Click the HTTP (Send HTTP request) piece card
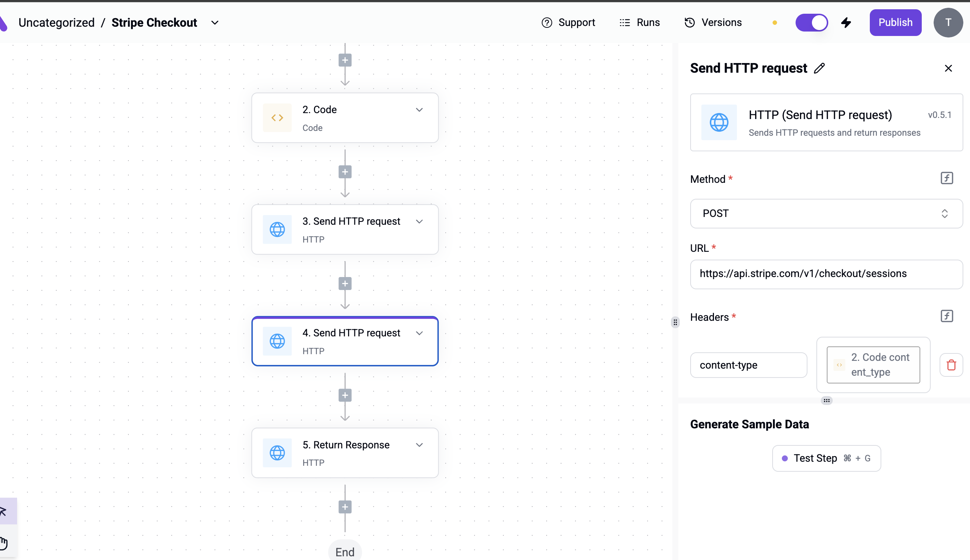 (826, 123)
